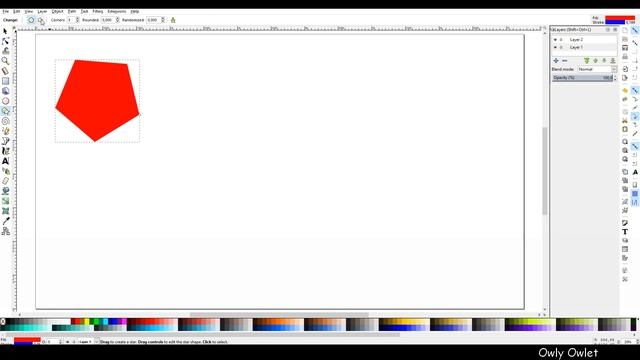This screenshot has width=640, height=360.
Task: Select the Paint bucket fill tool
Action: click(x=5, y=191)
